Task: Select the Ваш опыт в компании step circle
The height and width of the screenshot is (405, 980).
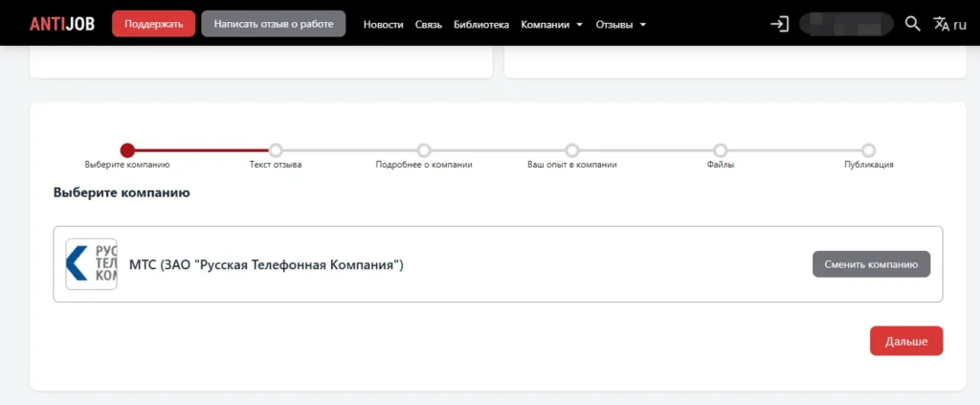Action: click(572, 150)
